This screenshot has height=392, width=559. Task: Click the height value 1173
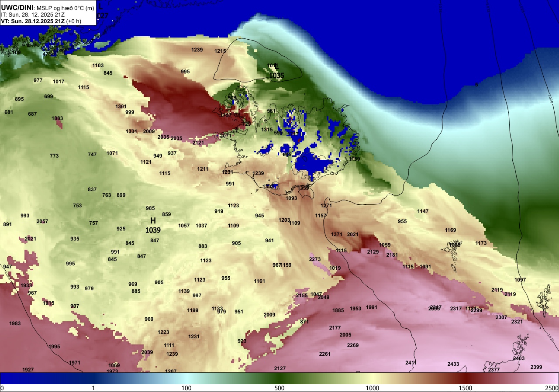tap(481, 243)
